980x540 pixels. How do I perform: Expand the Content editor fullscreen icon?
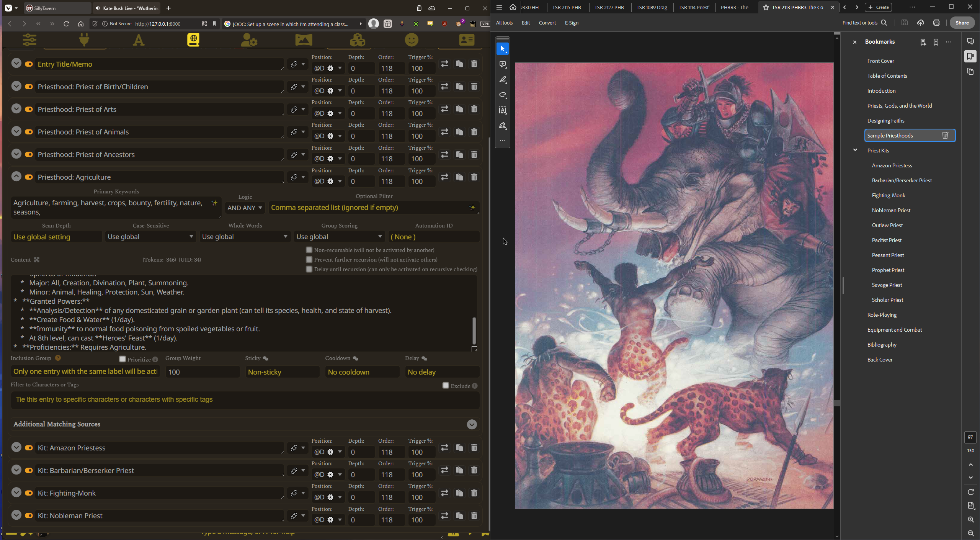(37, 260)
